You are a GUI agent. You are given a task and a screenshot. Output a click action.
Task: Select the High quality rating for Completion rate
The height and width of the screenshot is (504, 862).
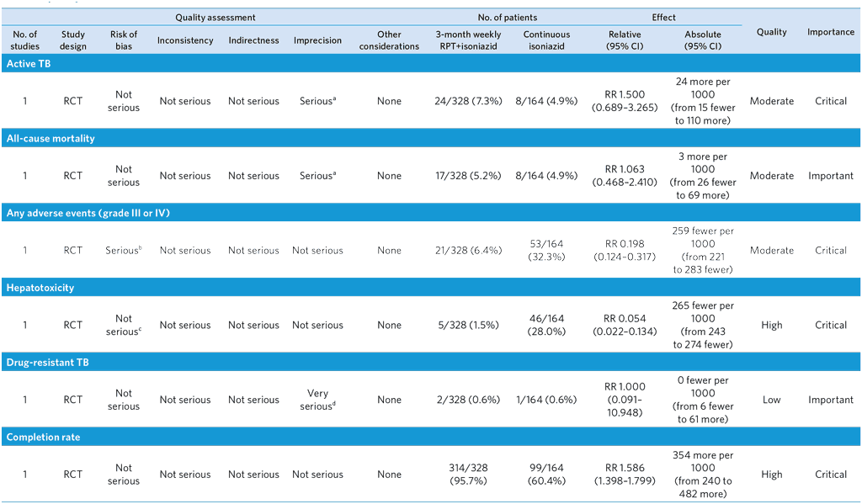click(x=771, y=474)
